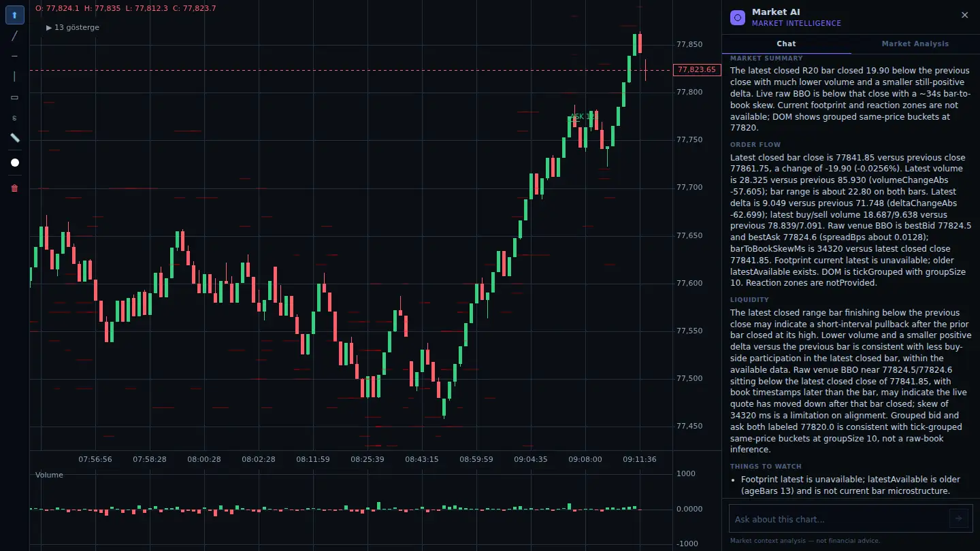Viewport: 980px width, 551px height.
Task: Click the 77,500 price axis label
Action: [689, 379]
